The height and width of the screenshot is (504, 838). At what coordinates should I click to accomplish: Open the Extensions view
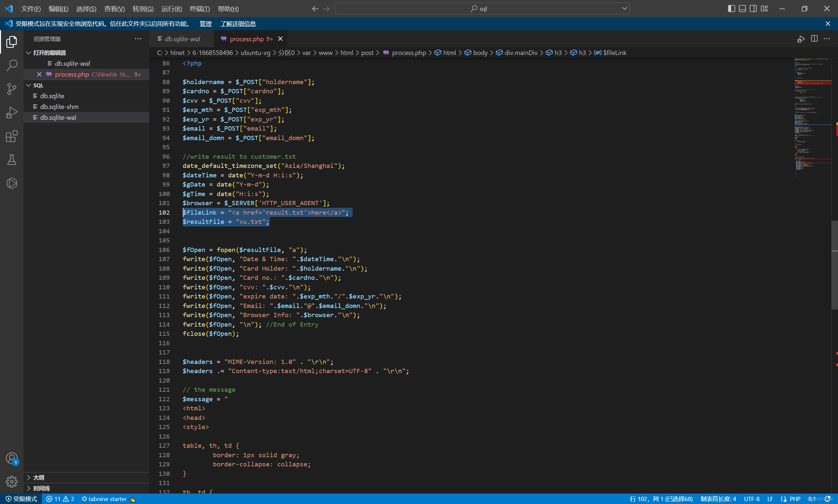coord(11,136)
